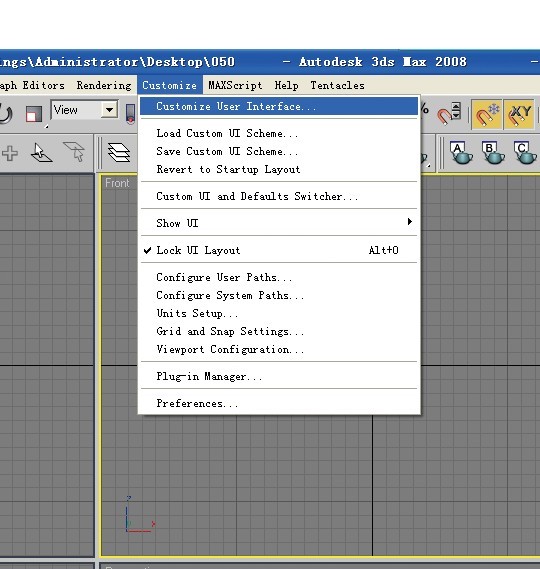Open the View reference coordinate dropdown
This screenshot has width=540, height=569.
point(85,110)
